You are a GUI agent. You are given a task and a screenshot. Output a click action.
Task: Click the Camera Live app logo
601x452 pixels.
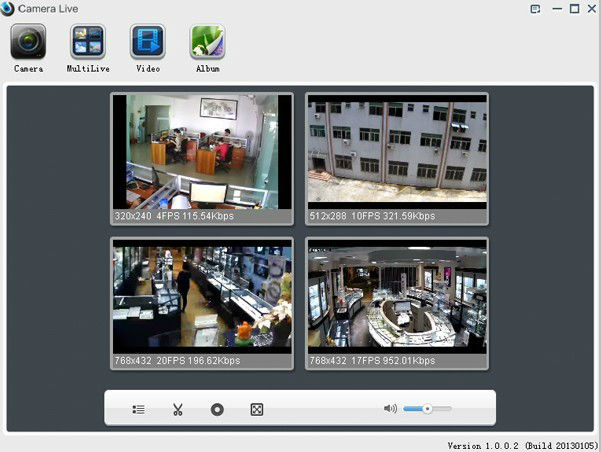pos(7,8)
